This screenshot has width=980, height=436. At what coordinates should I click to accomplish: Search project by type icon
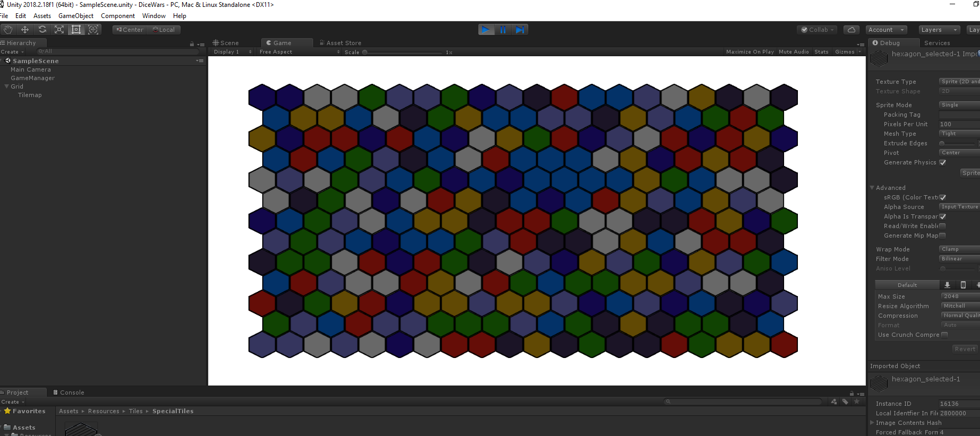click(834, 402)
